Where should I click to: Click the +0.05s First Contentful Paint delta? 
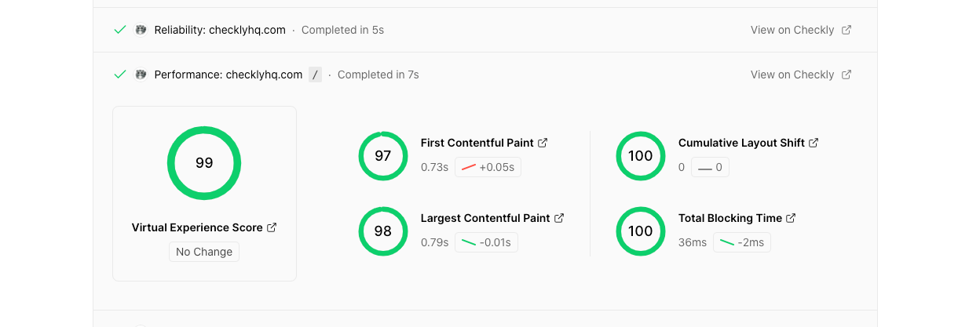(488, 167)
